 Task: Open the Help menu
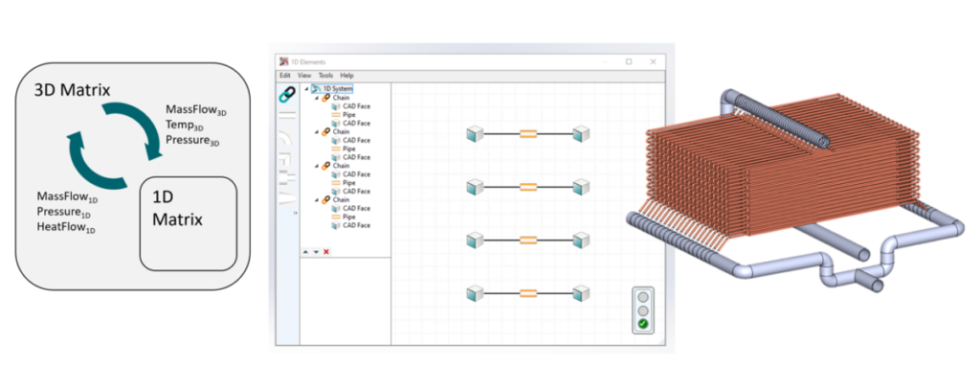point(346,75)
